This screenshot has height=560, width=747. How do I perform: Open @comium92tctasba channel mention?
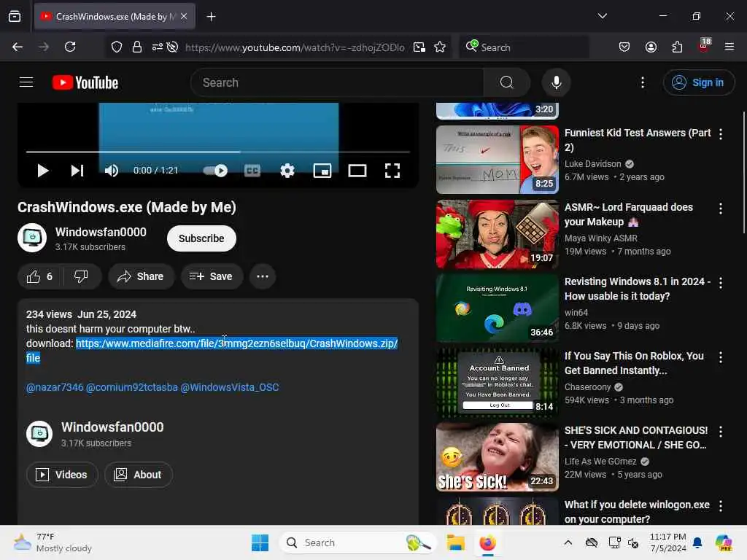132,387
